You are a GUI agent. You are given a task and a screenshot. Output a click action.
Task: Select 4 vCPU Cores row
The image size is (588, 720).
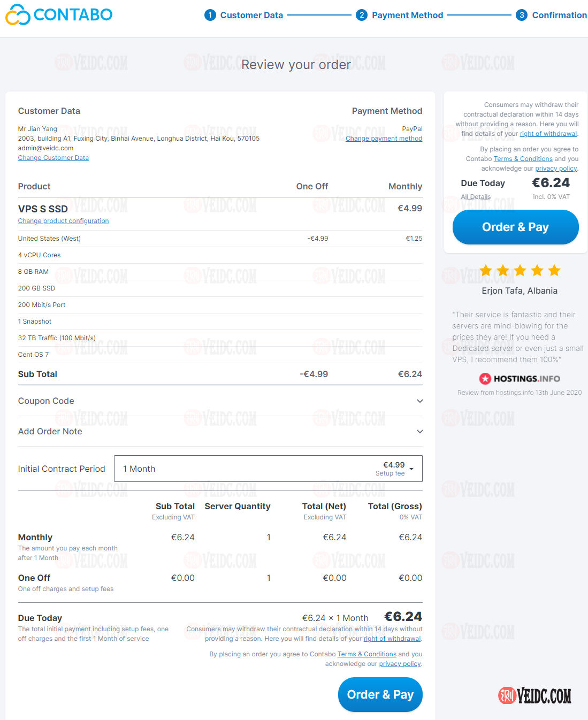(x=220, y=255)
